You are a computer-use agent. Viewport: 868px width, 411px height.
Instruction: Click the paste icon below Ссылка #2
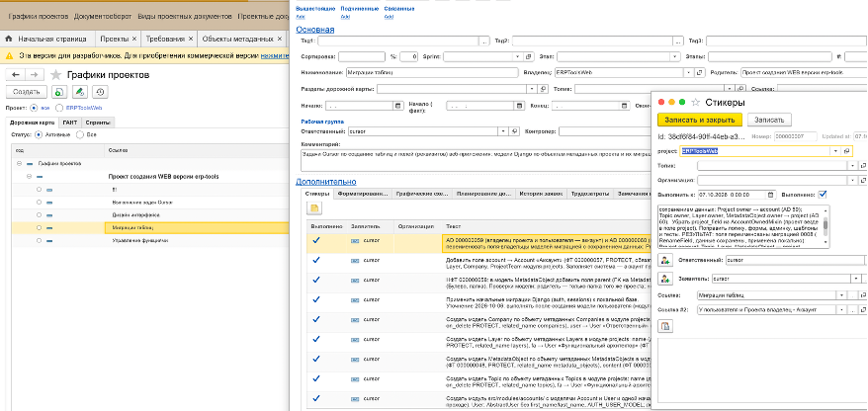(x=664, y=326)
